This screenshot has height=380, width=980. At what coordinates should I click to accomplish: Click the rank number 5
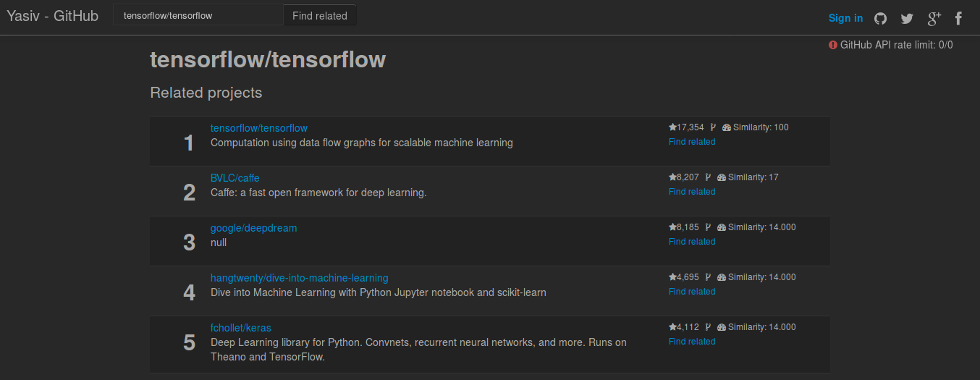(189, 342)
